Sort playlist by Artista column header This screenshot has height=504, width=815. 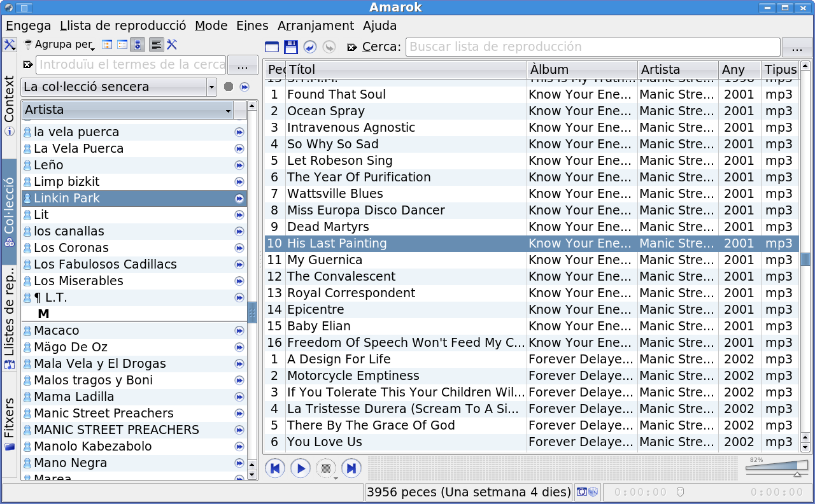[x=678, y=70]
